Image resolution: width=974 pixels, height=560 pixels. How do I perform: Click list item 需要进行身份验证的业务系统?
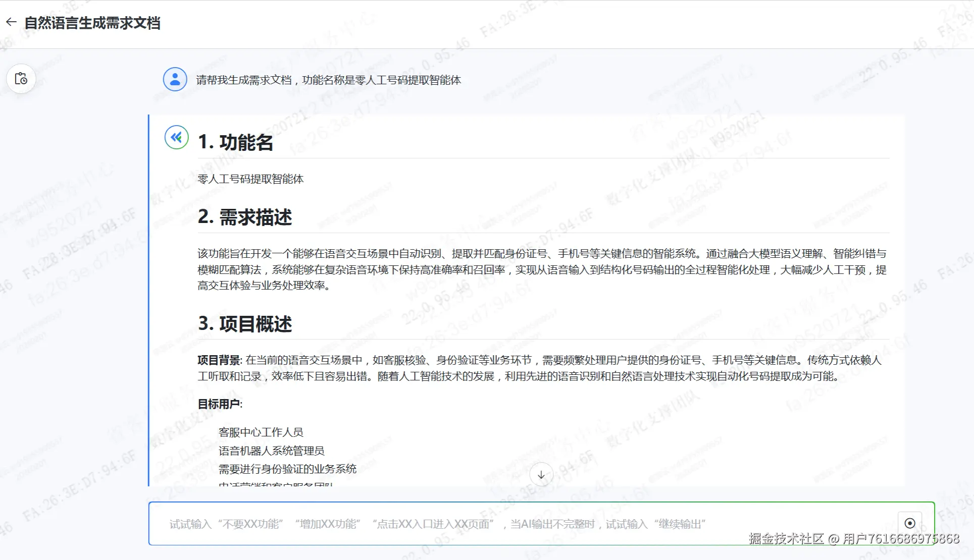[x=287, y=469]
